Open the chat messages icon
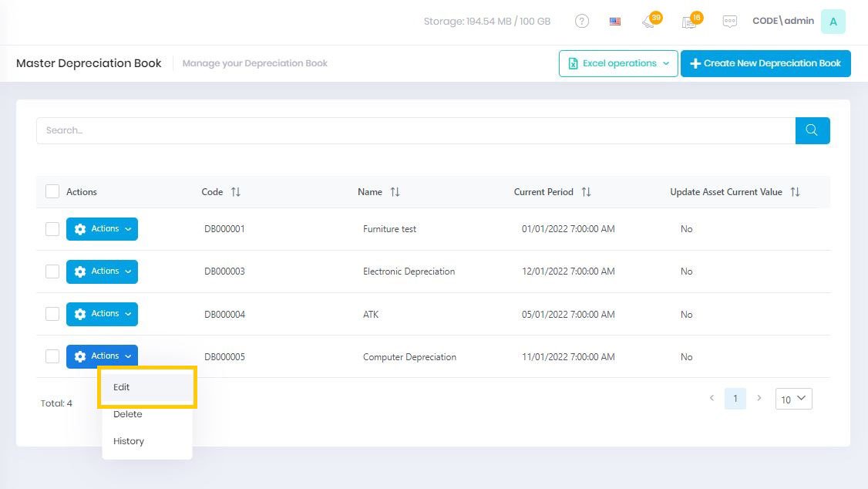Viewport: 868px width, 489px height. [729, 22]
